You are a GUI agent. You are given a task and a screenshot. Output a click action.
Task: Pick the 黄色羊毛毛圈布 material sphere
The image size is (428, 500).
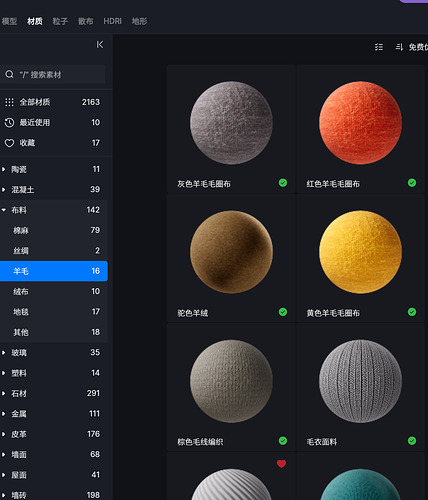tap(360, 252)
